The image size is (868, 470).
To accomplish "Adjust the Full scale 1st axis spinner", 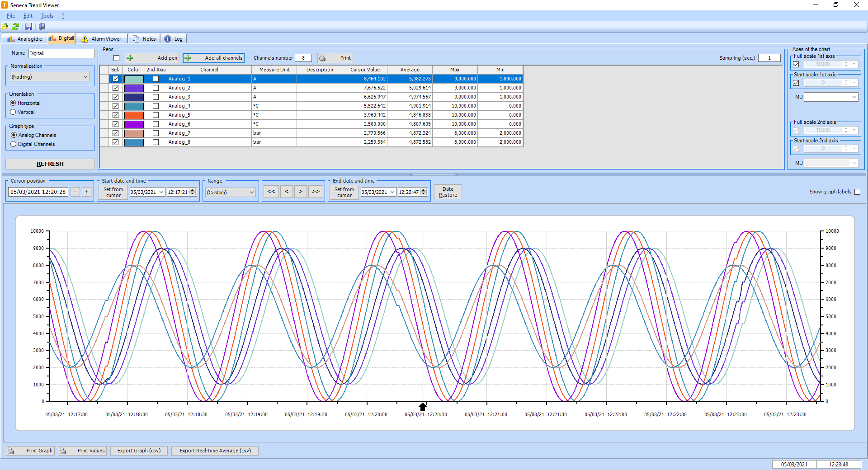I will coord(846,64).
